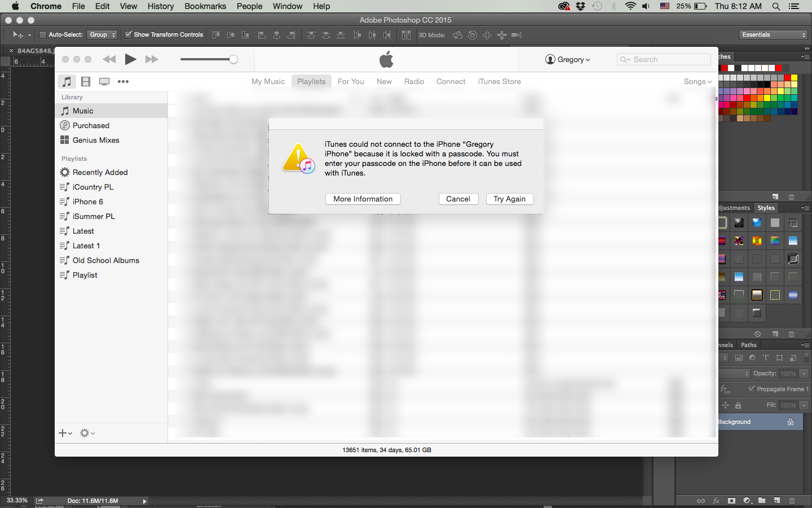Open the For You tab
This screenshot has width=812, height=508.
pyautogui.click(x=351, y=81)
